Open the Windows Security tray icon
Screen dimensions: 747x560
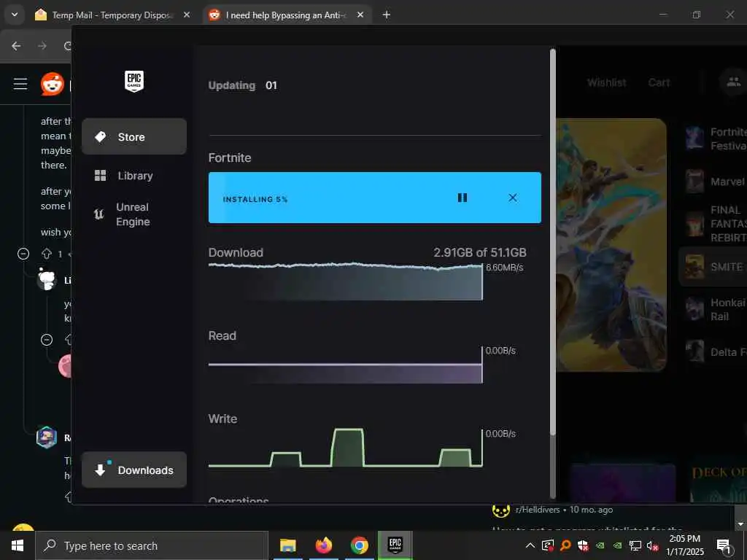click(583, 545)
